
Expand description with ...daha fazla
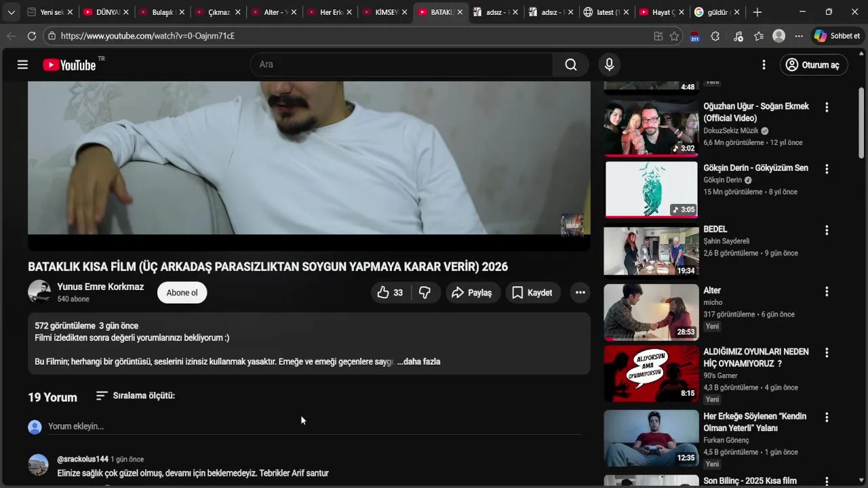pos(419,361)
